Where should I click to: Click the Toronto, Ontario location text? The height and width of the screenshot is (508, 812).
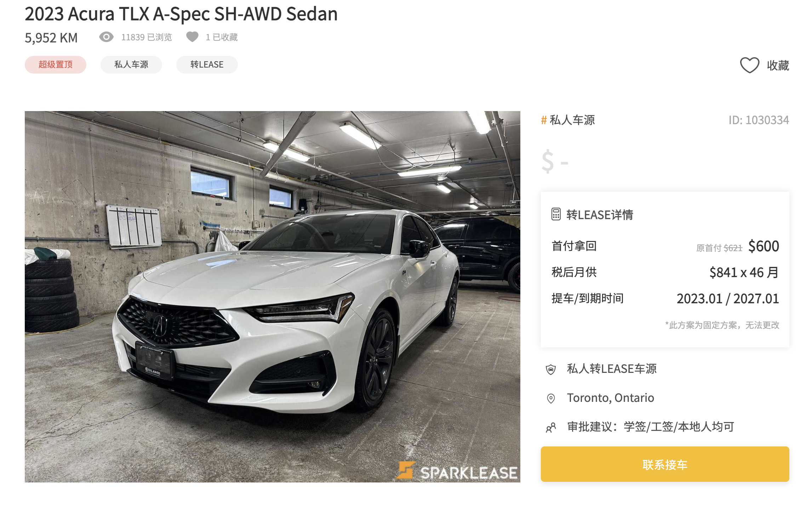(x=611, y=398)
